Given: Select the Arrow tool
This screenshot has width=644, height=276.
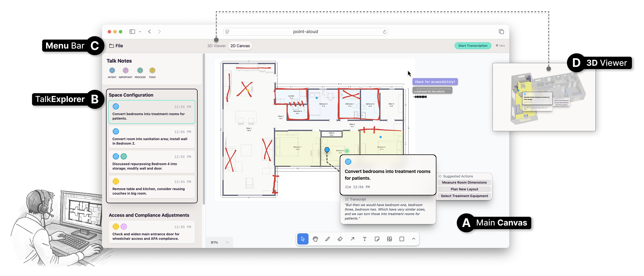Looking at the screenshot, I should click(352, 239).
